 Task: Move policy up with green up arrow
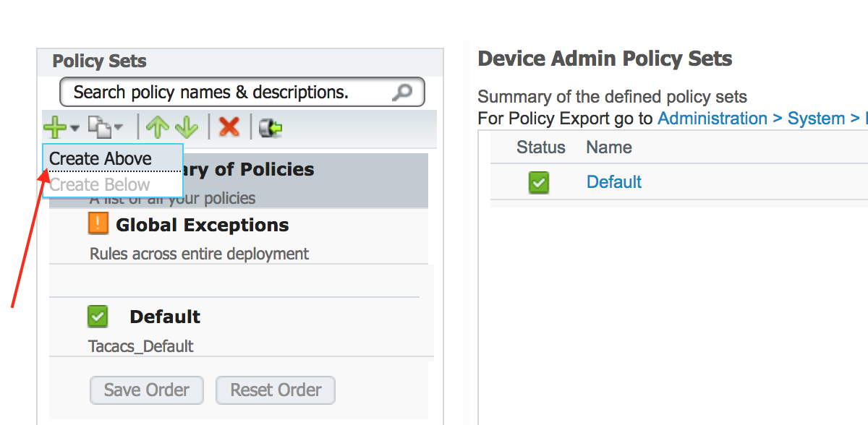tap(156, 128)
